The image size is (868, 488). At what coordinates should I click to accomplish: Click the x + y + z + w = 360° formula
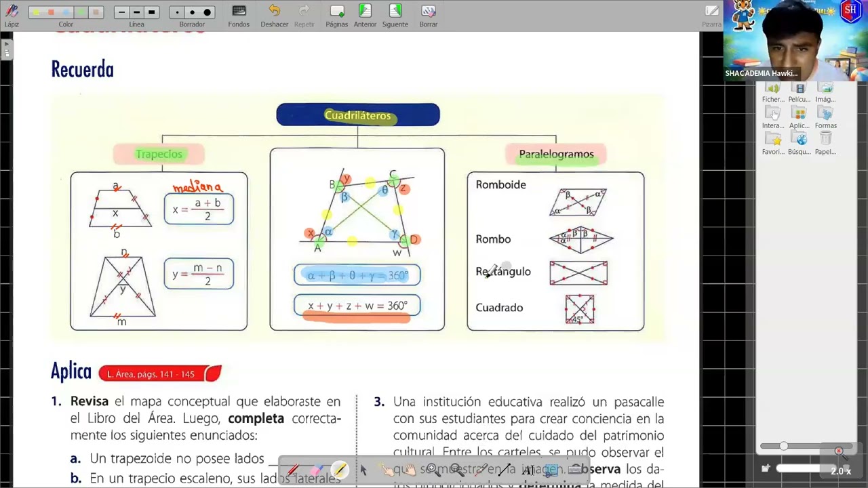(x=357, y=306)
